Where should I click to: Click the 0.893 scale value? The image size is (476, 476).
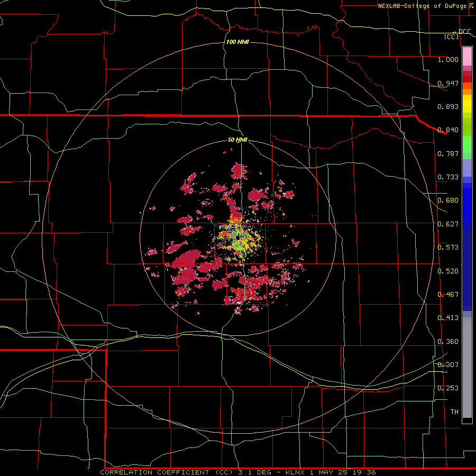click(x=448, y=106)
